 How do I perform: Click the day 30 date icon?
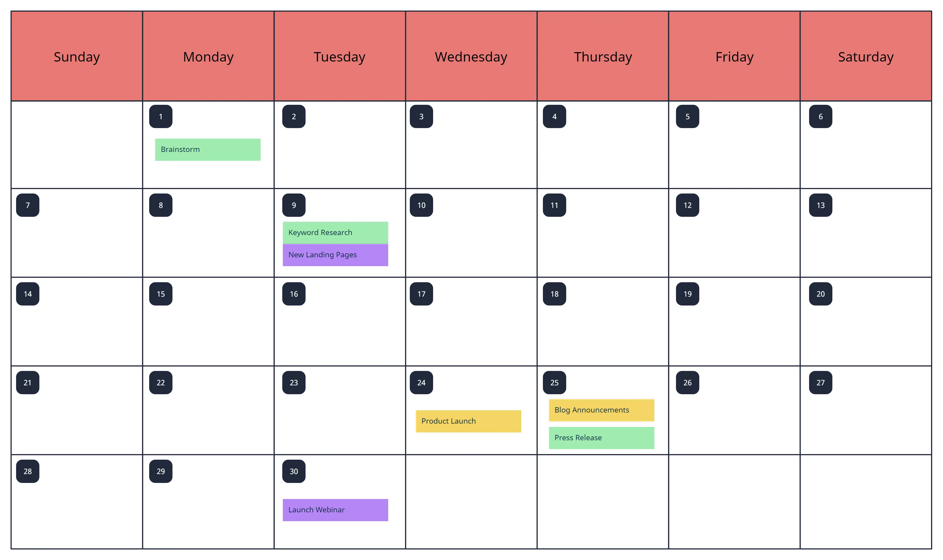(x=293, y=471)
